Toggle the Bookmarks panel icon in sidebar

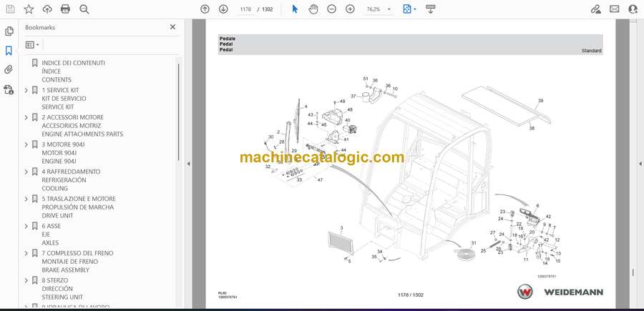(9, 51)
